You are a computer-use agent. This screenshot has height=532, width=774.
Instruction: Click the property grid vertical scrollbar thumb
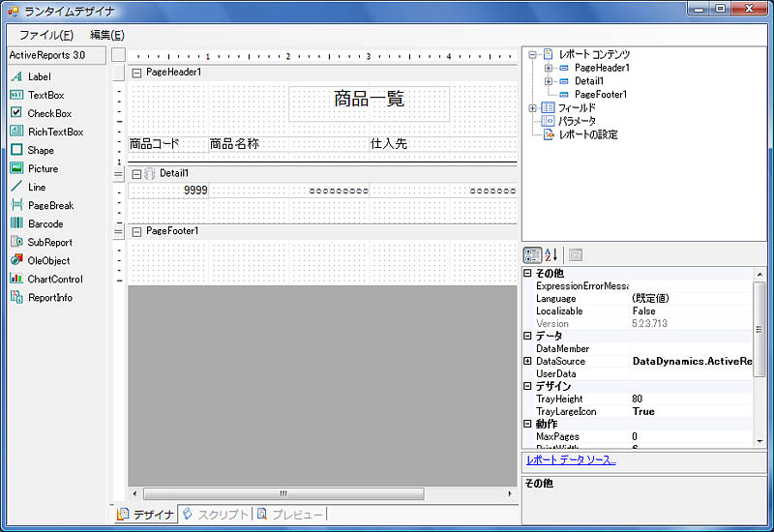[x=759, y=329]
